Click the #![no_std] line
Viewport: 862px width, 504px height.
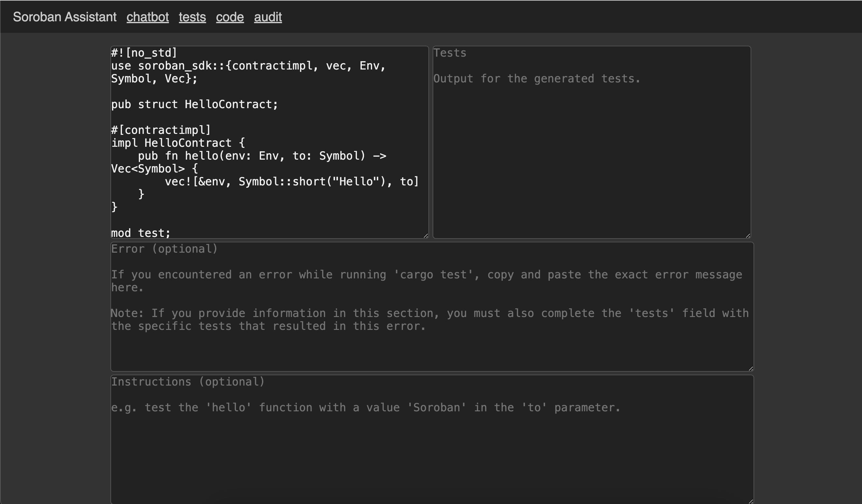click(144, 53)
